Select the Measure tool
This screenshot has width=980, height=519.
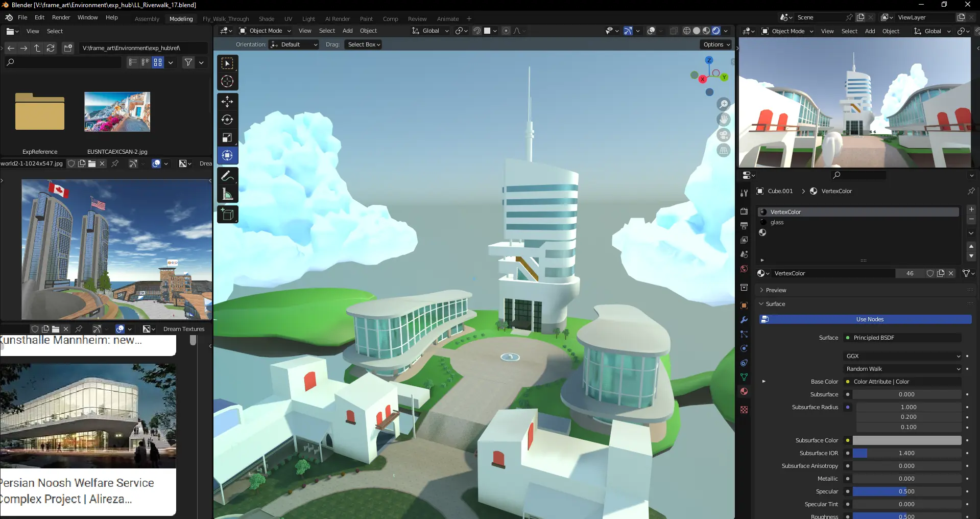tap(227, 195)
